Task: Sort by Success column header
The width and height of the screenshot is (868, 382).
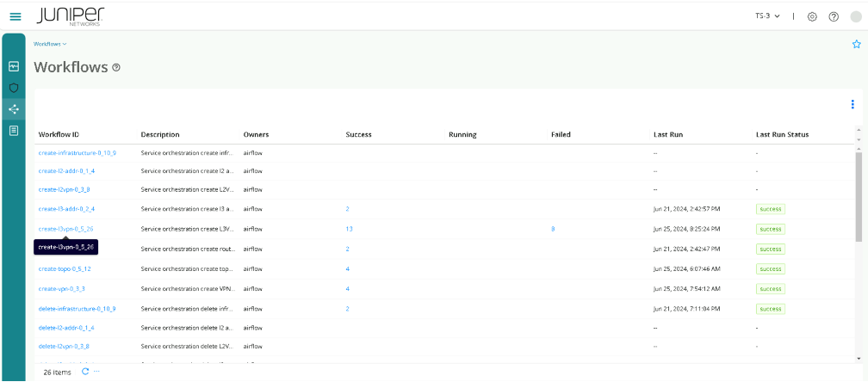Action: [x=359, y=134]
